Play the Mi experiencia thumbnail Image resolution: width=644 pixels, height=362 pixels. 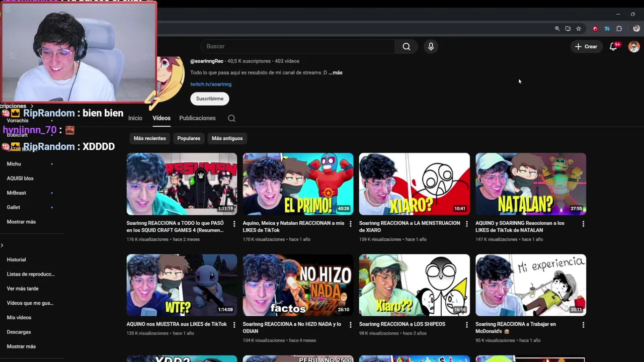tap(531, 285)
